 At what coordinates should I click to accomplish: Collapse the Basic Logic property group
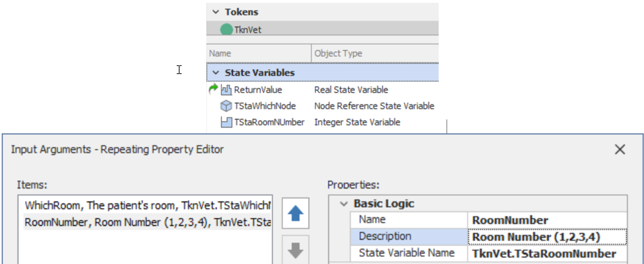click(x=344, y=204)
